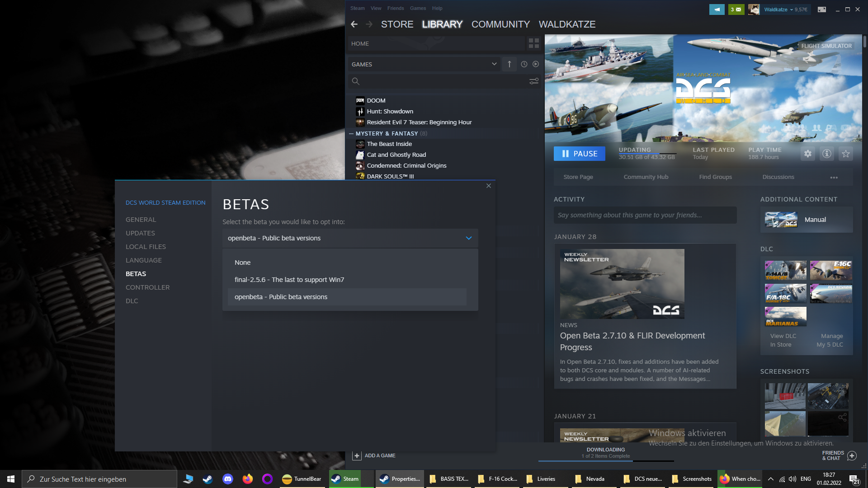Open Friends & Chat plus icon
Viewport: 868px width, 488px height.
pos(852,455)
